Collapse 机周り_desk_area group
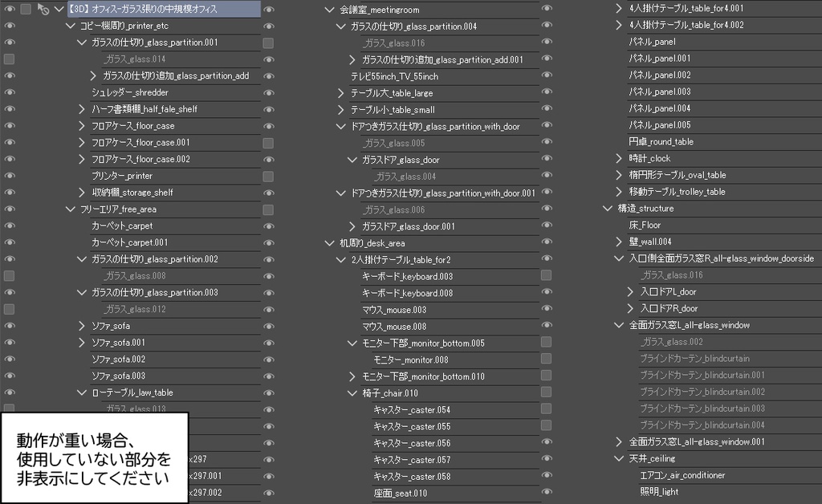Viewport: 822px width, 504px height. point(329,243)
